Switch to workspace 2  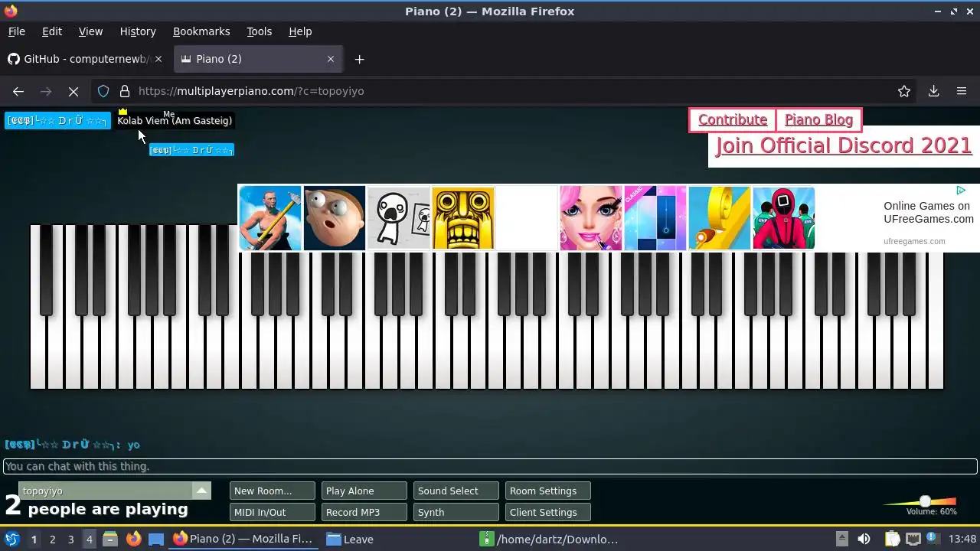pos(52,540)
